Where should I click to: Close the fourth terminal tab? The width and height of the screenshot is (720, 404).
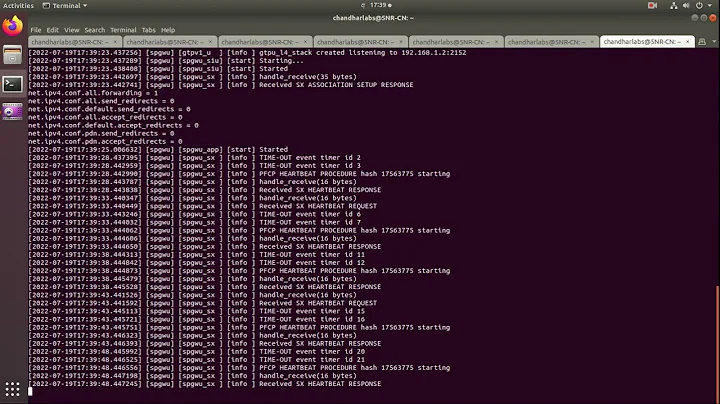click(401, 42)
